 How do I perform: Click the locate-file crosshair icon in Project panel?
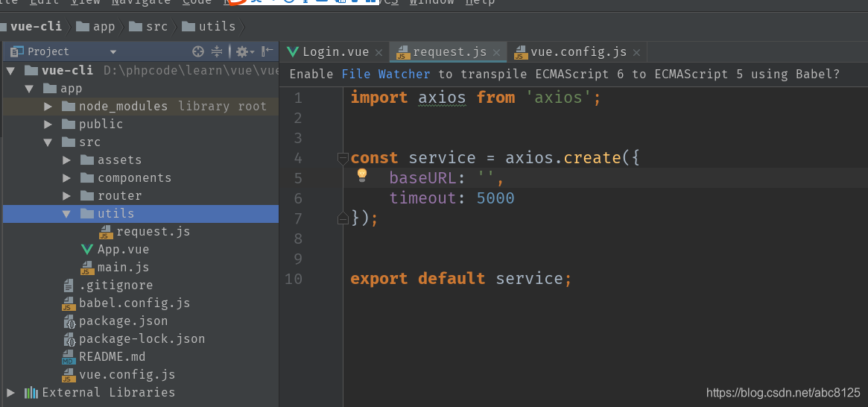pos(198,52)
